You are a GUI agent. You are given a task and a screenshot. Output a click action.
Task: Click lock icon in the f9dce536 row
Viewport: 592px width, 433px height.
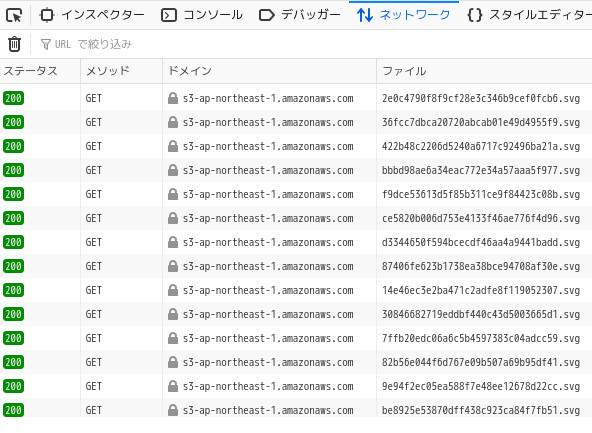click(173, 194)
